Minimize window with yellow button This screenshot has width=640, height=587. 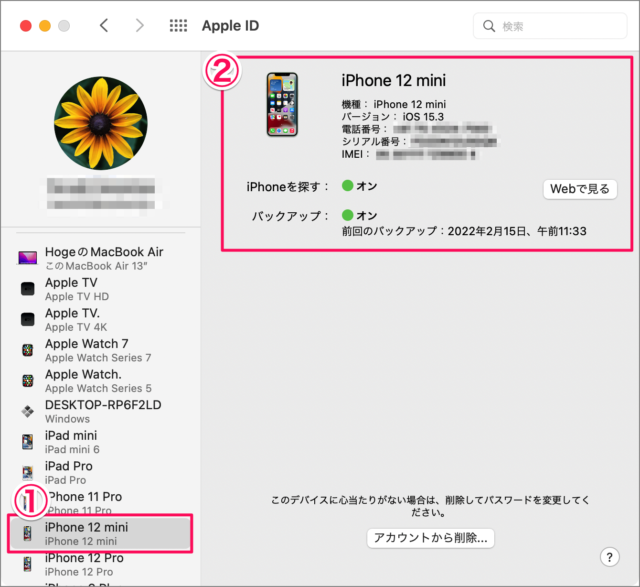45,26
